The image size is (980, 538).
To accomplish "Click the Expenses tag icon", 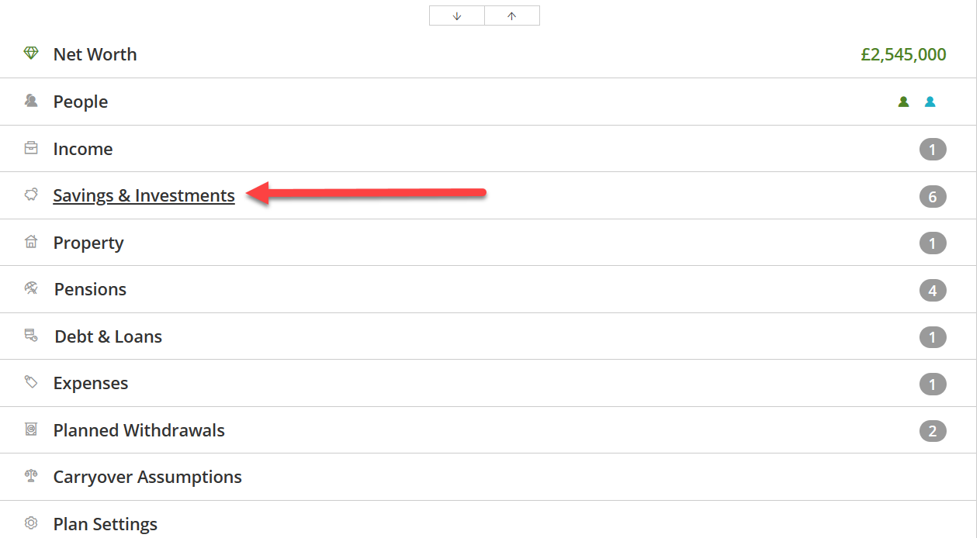I will [x=31, y=382].
